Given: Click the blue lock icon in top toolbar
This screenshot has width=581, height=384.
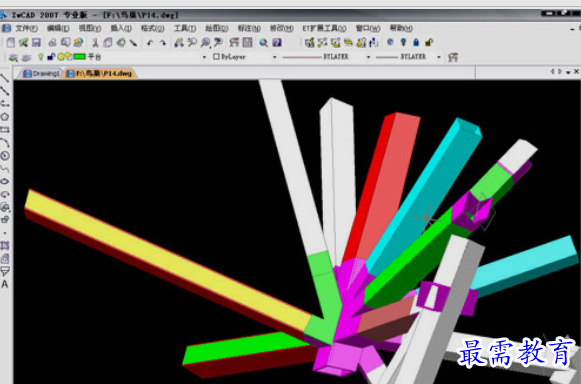Looking at the screenshot, I should [416, 42].
